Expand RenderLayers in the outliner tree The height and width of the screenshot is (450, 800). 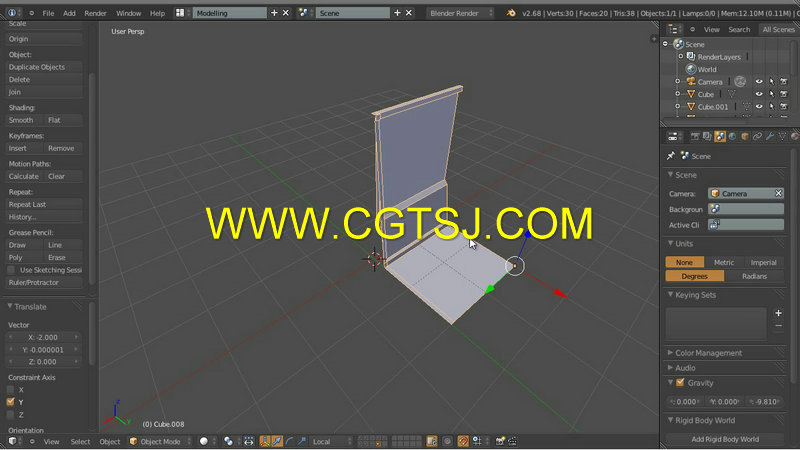pos(681,56)
